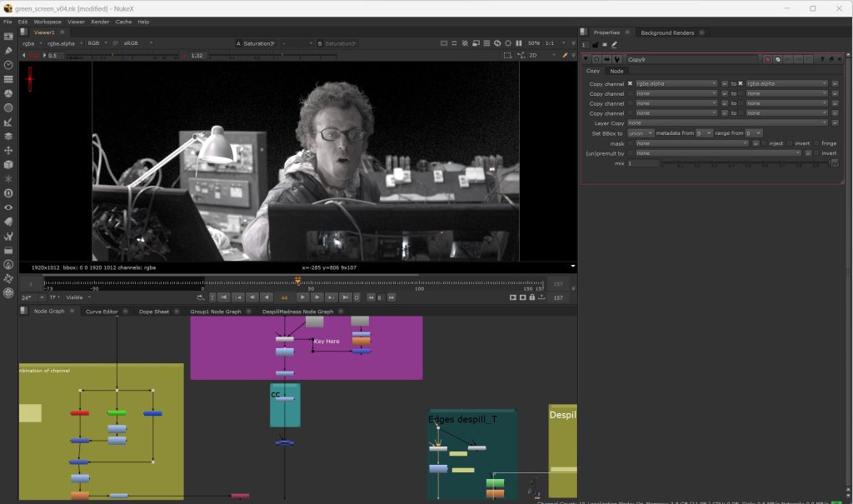Click the pencil edit icon in Properties toolbar
853x504 pixels.
pyautogui.click(x=615, y=45)
